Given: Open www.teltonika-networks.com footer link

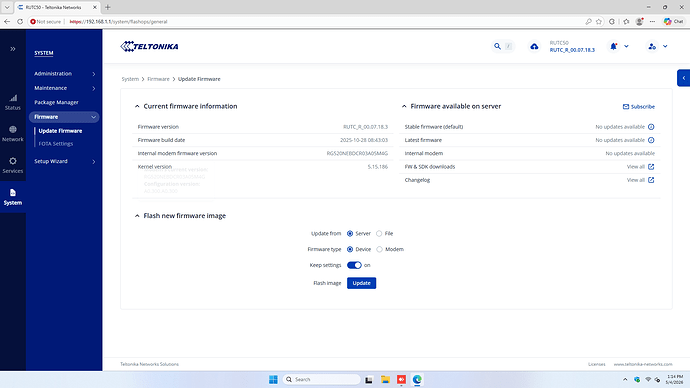Looking at the screenshot, I should tap(643, 364).
